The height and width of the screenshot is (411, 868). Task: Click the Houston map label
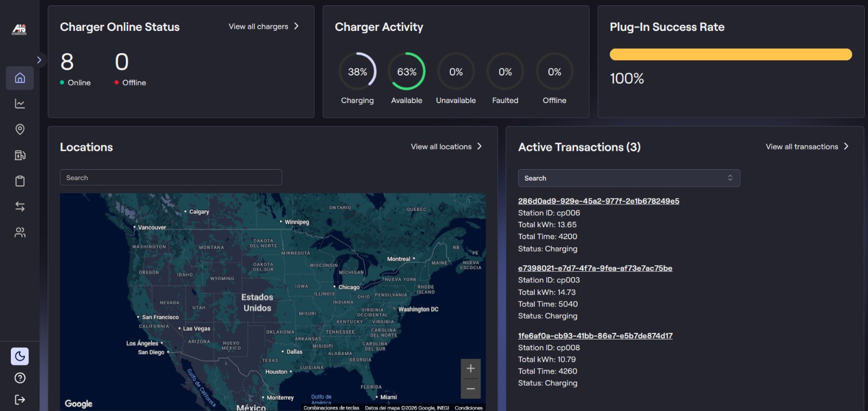276,372
